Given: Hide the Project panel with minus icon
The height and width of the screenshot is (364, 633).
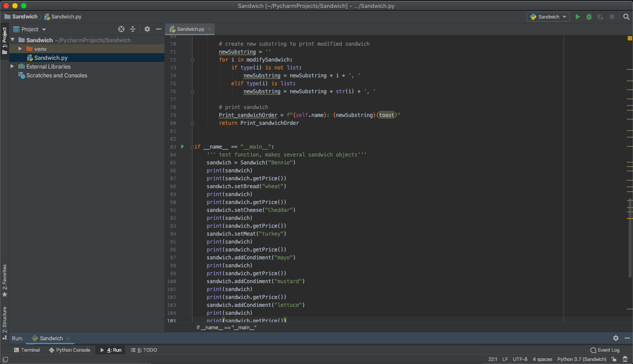Looking at the screenshot, I should pyautogui.click(x=159, y=29).
